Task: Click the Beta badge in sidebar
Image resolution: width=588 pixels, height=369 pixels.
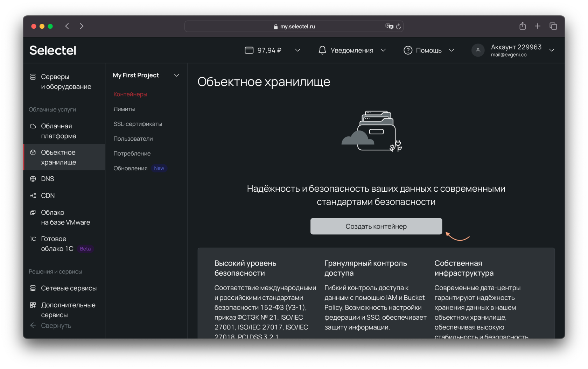Action: 85,249
